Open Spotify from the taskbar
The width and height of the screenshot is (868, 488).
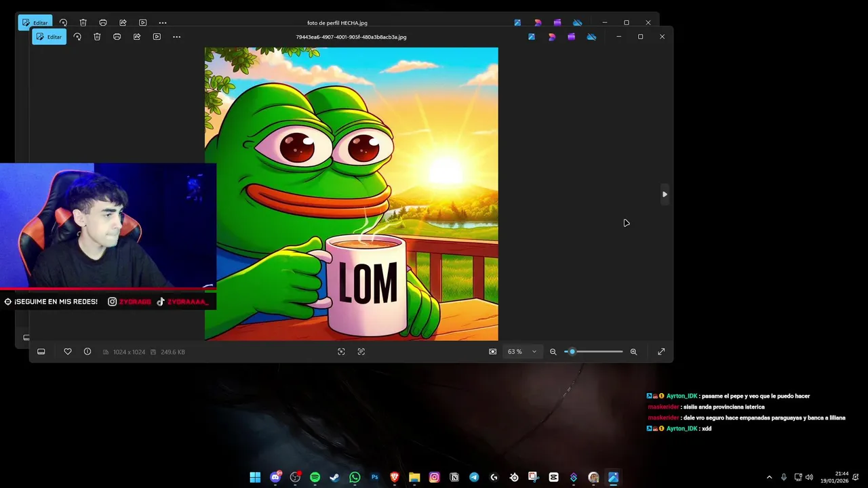(x=315, y=477)
